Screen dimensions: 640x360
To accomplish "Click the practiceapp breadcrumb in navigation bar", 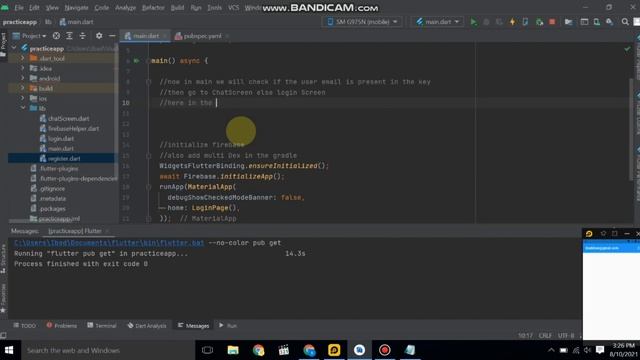I will (x=20, y=22).
